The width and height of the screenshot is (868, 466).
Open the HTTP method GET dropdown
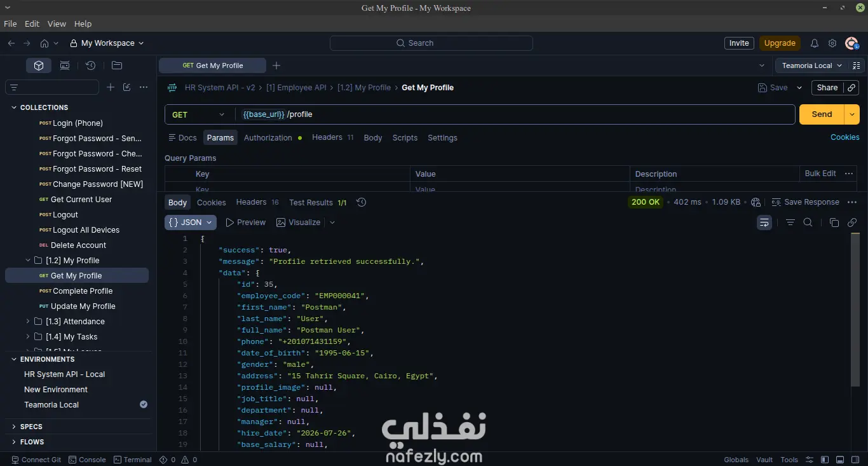click(200, 114)
